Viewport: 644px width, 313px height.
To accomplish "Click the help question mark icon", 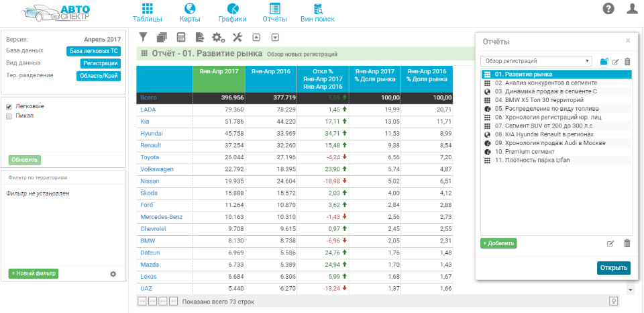I will coord(608,9).
